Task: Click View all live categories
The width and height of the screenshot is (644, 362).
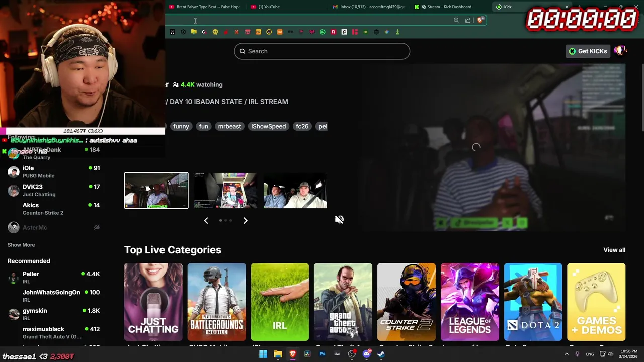Action: [x=614, y=250]
